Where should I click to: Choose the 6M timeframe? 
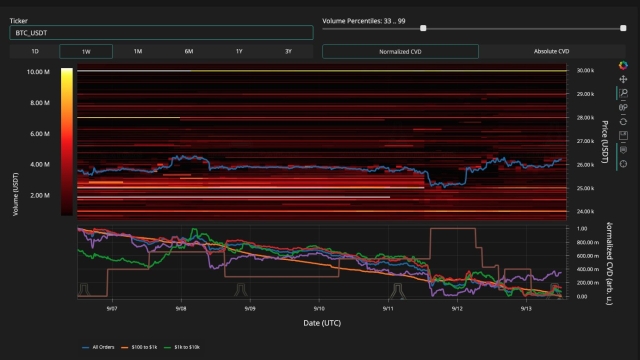pyautogui.click(x=189, y=51)
